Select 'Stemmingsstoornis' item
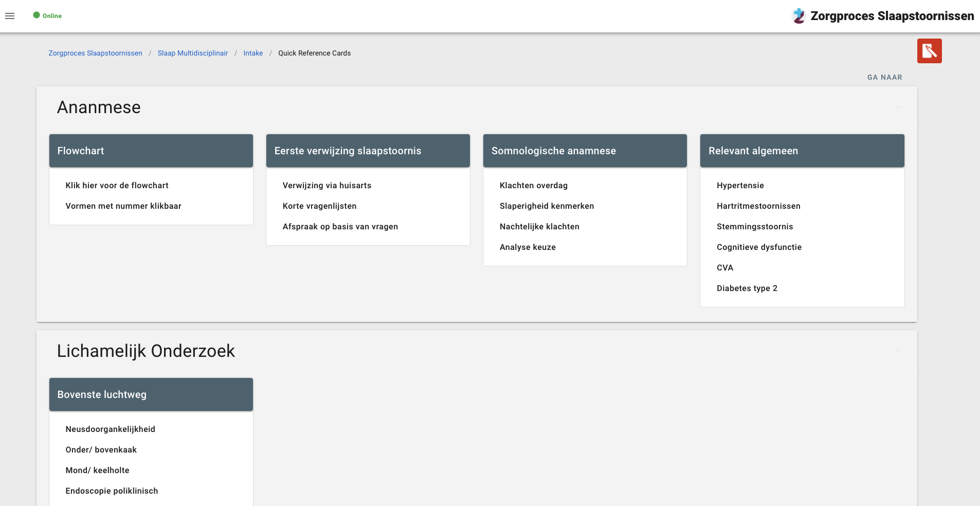The height and width of the screenshot is (506, 980). (755, 226)
